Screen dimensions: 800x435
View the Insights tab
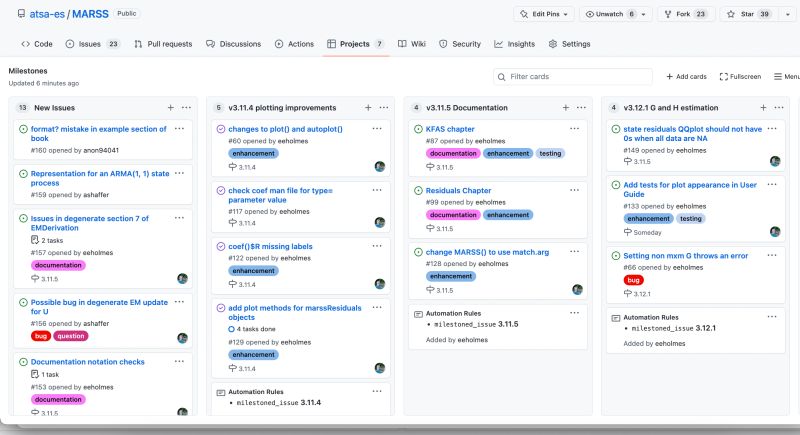tap(514, 44)
